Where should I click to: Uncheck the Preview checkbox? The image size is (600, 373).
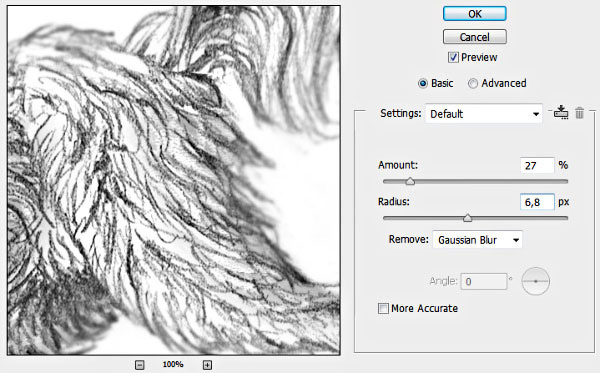(x=453, y=57)
